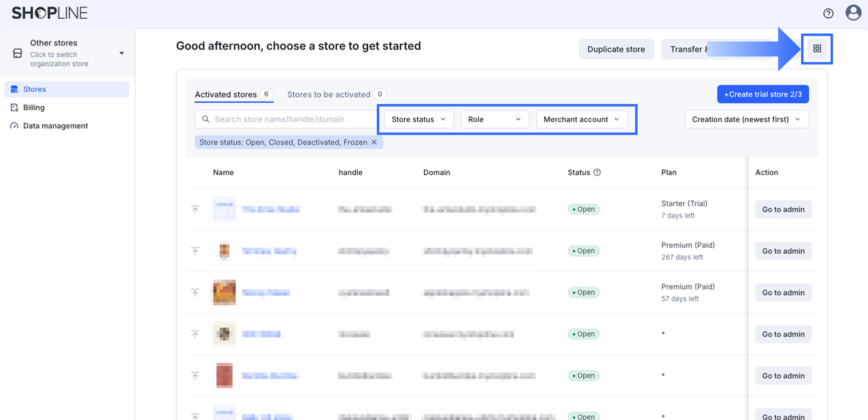Open the Role filter dropdown
The height and width of the screenshot is (420, 868).
pos(494,119)
